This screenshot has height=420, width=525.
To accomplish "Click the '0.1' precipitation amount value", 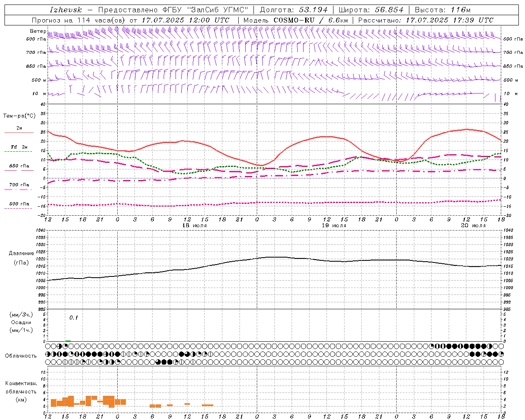I will 73,318.
